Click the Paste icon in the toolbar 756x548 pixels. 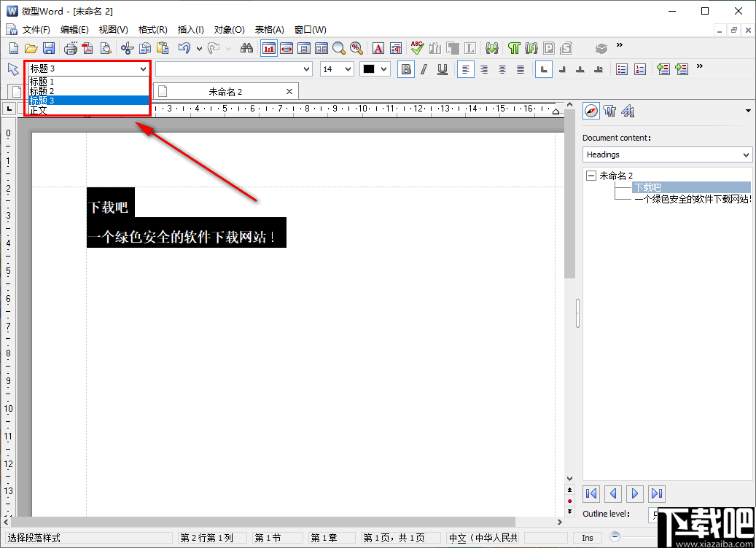(x=162, y=47)
